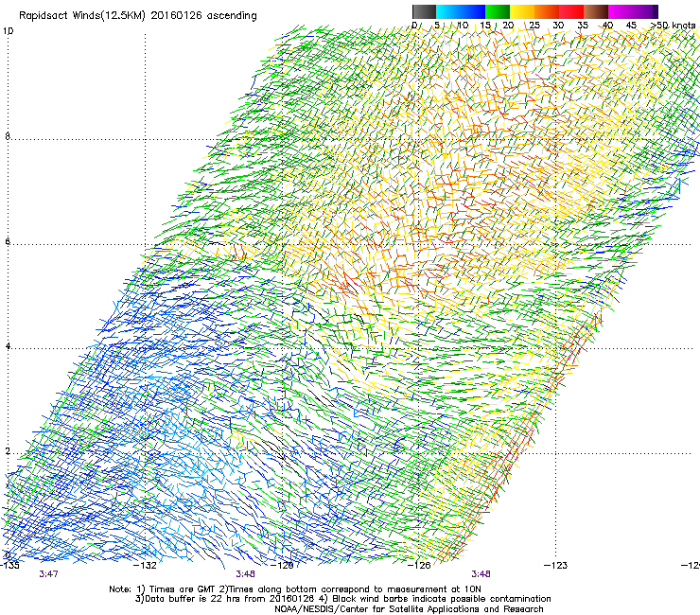Click the '35' label under the color legend
This screenshot has height=615, width=700.
coord(583,26)
